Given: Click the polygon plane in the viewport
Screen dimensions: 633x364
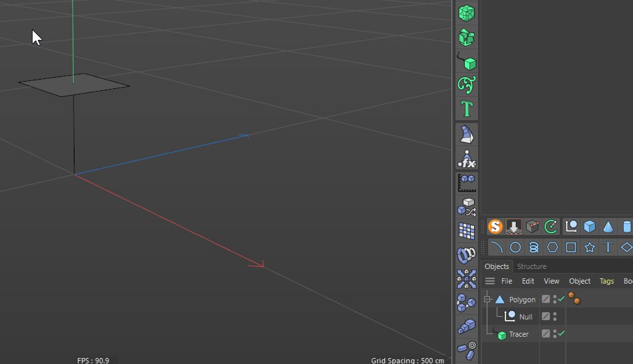Looking at the screenshot, I should (x=74, y=85).
